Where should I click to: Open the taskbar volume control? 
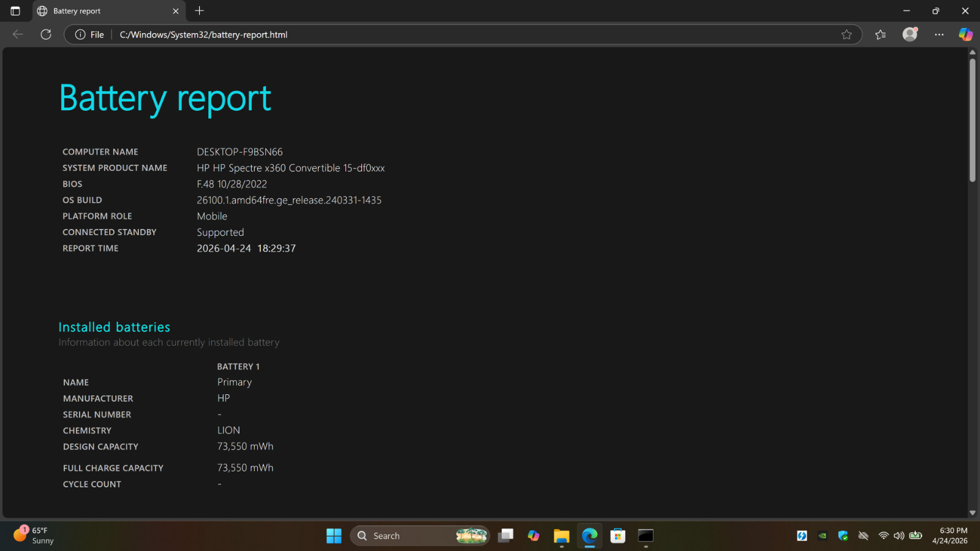pos(899,536)
